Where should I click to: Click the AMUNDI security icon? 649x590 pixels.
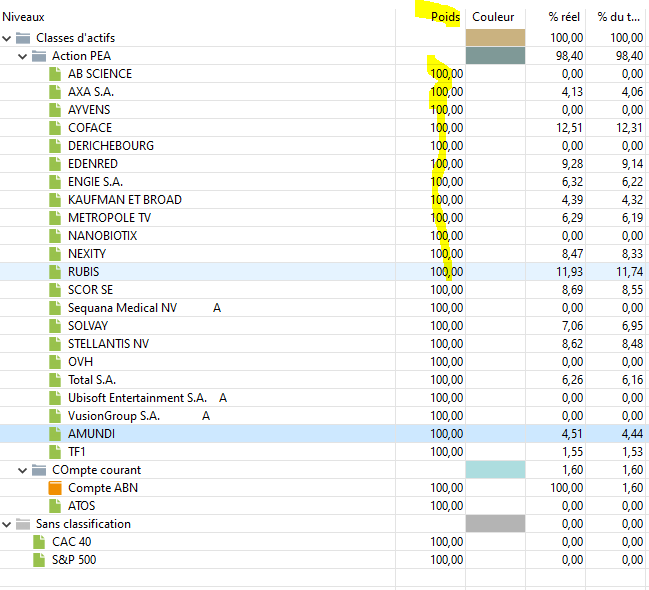[55, 434]
